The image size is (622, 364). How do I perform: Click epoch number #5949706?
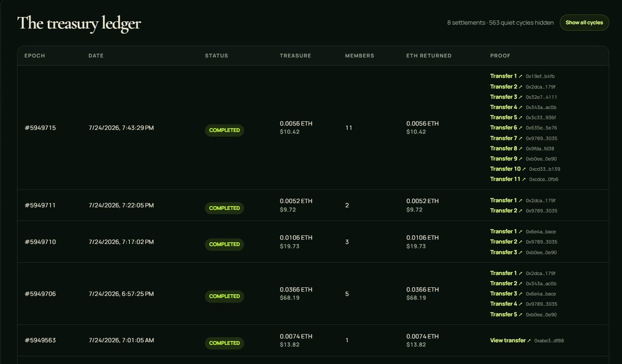click(x=40, y=294)
